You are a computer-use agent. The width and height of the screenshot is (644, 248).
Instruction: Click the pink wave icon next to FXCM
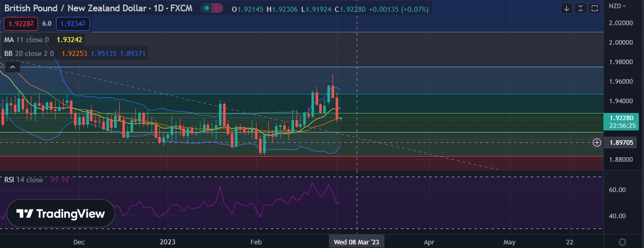pyautogui.click(x=217, y=8)
